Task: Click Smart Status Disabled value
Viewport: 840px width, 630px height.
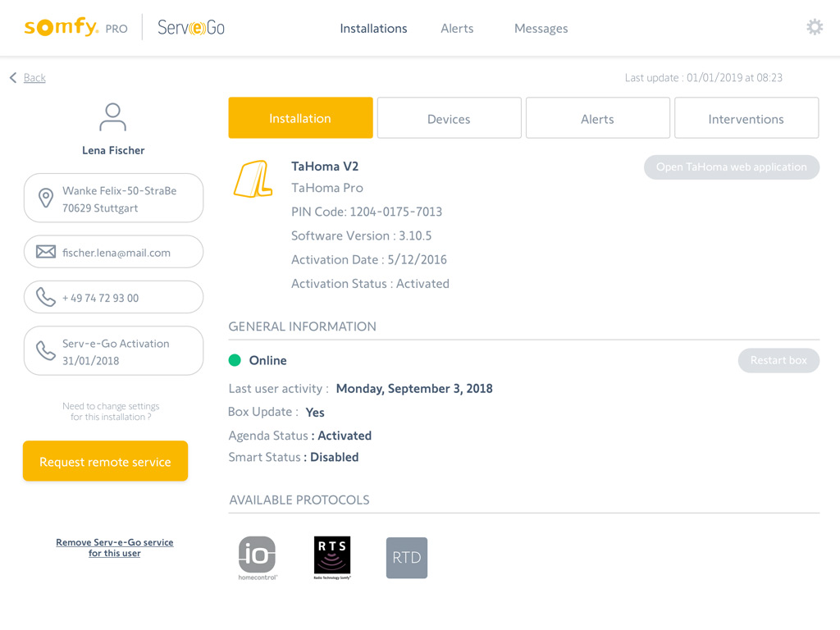Action: tap(335, 457)
